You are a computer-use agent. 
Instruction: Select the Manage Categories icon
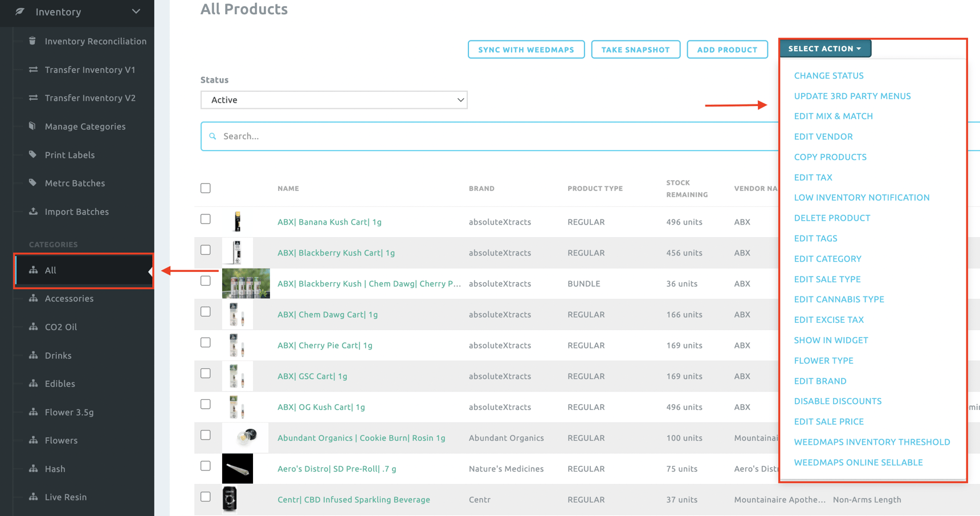point(32,126)
